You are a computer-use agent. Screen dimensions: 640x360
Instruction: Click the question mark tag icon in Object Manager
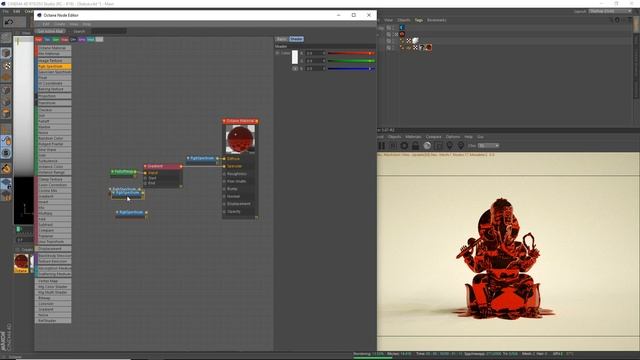click(x=422, y=48)
